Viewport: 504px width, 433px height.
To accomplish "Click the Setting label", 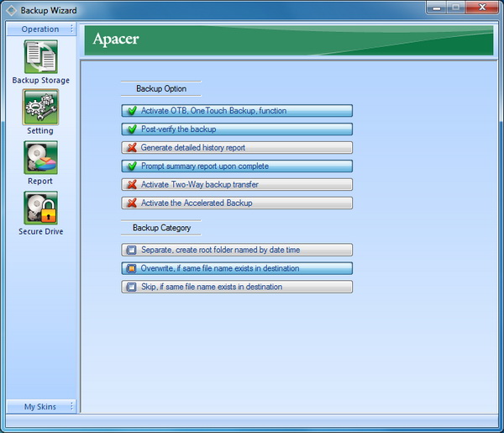I will 40,130.
